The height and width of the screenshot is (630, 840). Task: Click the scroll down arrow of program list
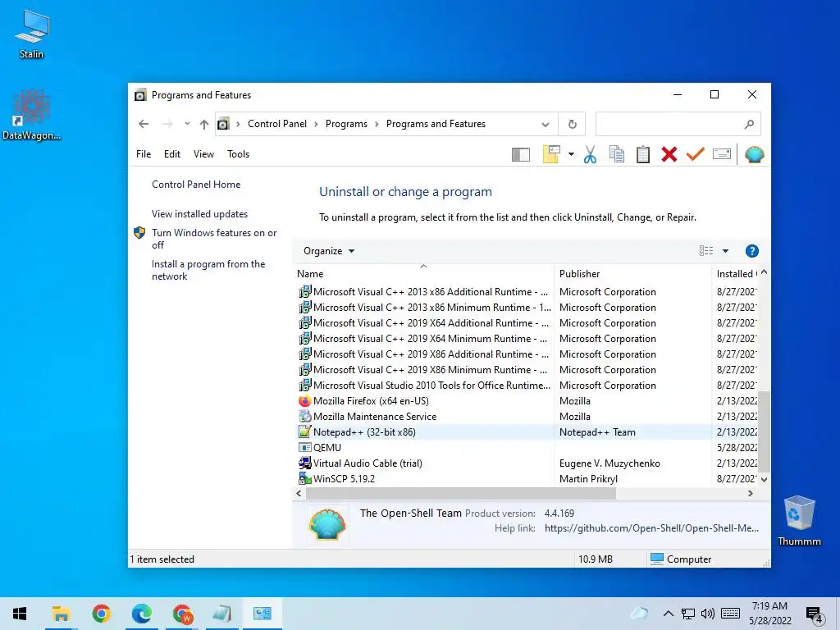point(765,480)
